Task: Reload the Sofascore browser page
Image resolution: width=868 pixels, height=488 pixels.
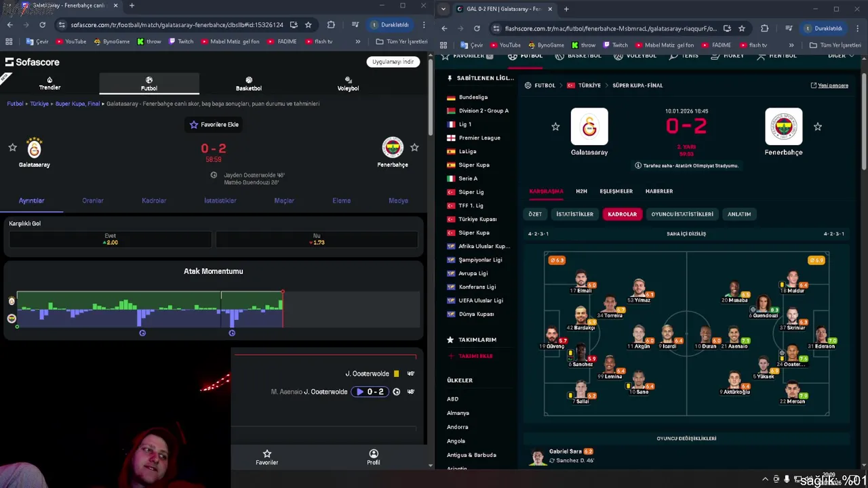Action: [42, 25]
